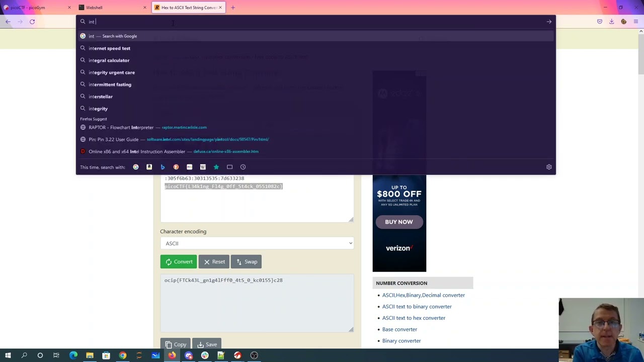This screenshot has width=644, height=362.
Task: Open the Discord app from the taskbar
Action: coord(188,355)
